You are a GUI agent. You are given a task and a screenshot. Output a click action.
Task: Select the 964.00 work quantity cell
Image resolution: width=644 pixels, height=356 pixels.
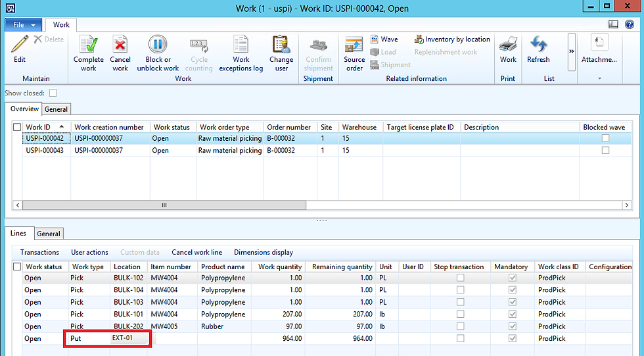click(x=279, y=338)
